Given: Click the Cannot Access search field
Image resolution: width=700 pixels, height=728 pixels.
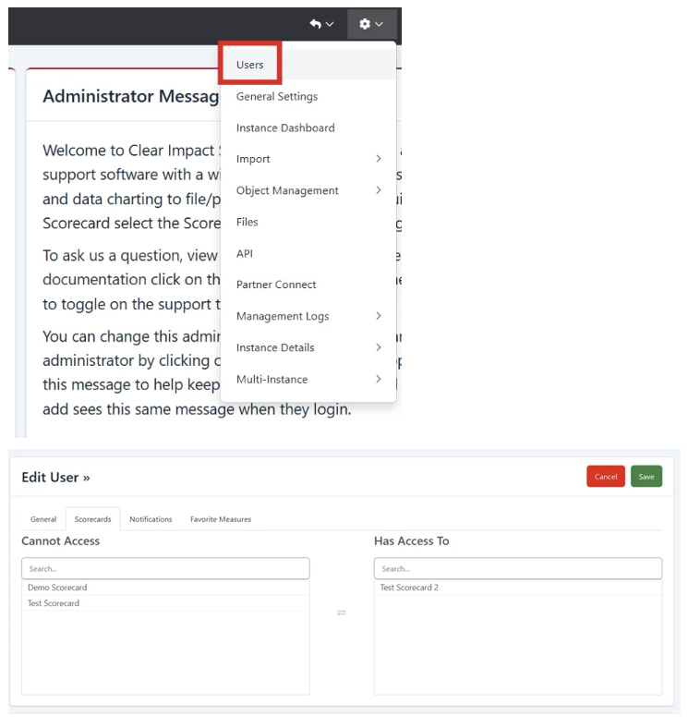Looking at the screenshot, I should pos(165,568).
